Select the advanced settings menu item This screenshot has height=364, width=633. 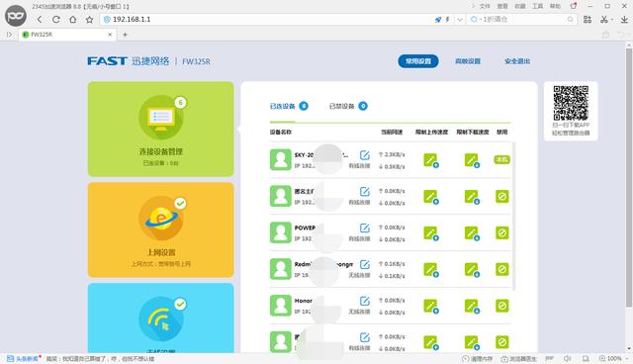pos(468,61)
